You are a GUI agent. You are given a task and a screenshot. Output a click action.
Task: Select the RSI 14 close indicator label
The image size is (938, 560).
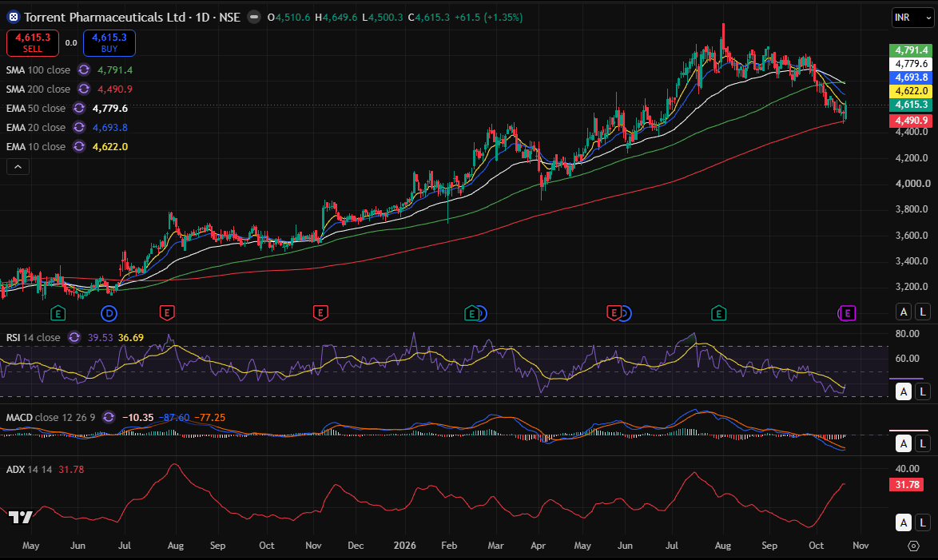tap(34, 337)
